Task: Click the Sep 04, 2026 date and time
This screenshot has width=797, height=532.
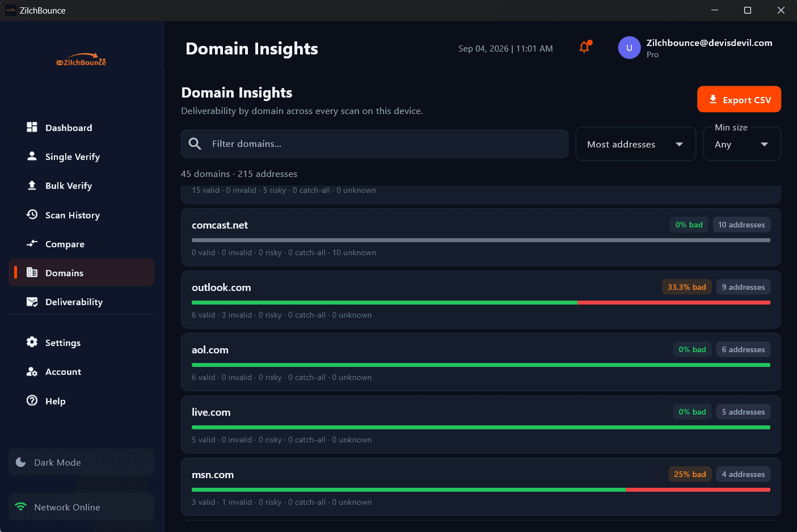Action: [x=505, y=48]
